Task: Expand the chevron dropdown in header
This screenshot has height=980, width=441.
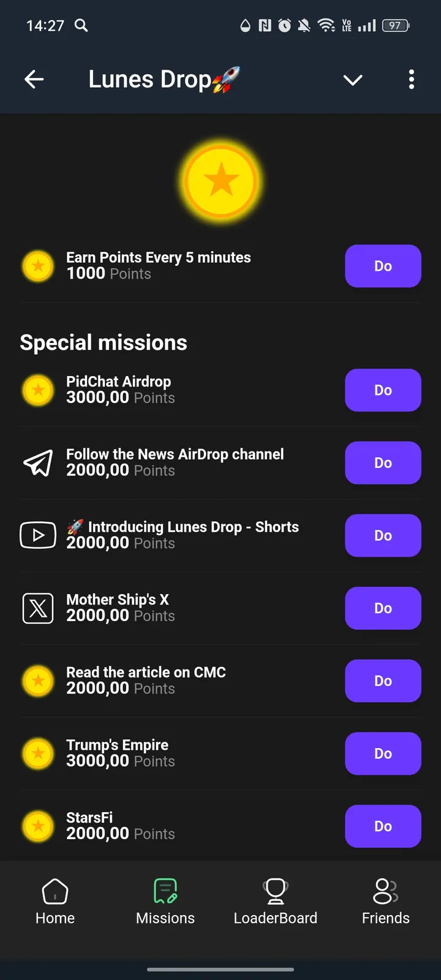Action: [353, 80]
